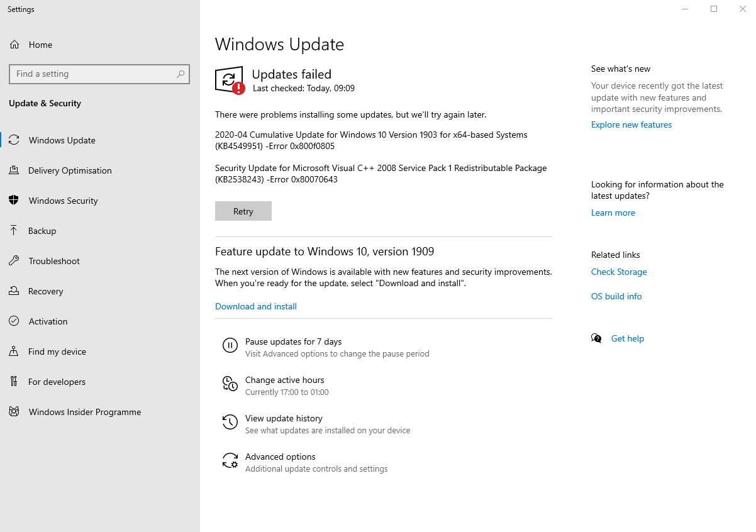Select the For developers sidebar label
The width and height of the screenshot is (756, 532).
tap(57, 382)
